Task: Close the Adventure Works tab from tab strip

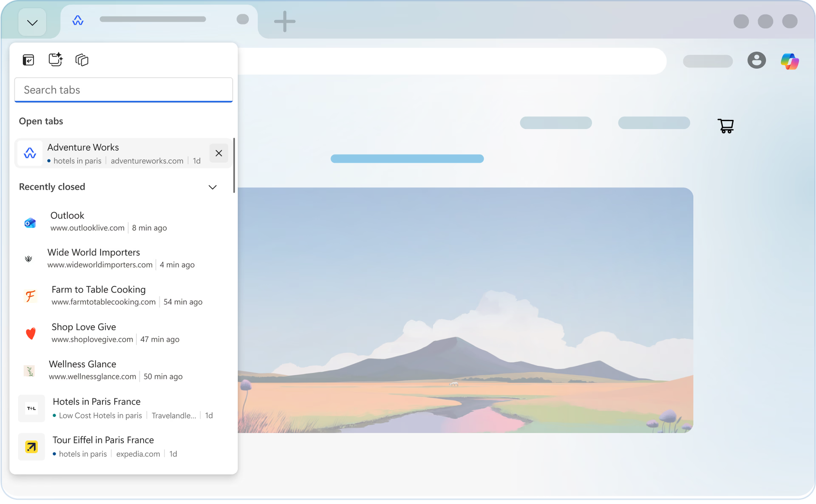Action: 243,19
